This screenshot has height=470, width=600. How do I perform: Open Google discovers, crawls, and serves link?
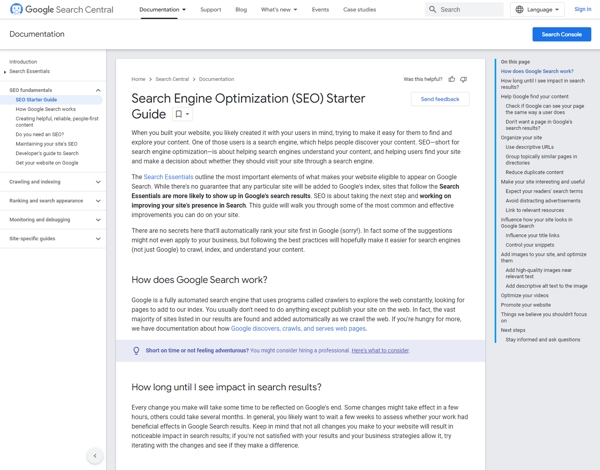click(298, 328)
